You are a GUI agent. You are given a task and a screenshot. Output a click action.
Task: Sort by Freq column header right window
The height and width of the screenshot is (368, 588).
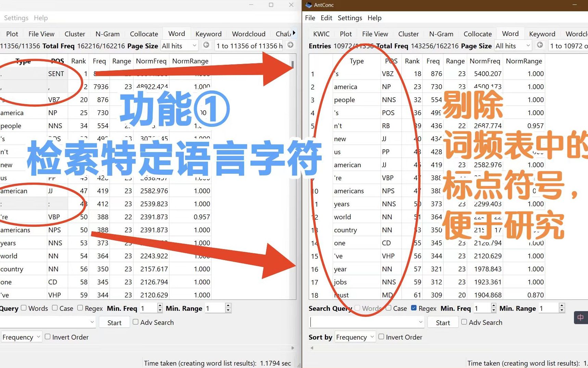433,61
